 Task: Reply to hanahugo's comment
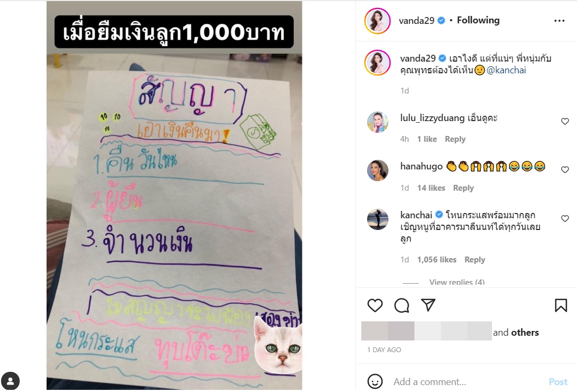[463, 188]
